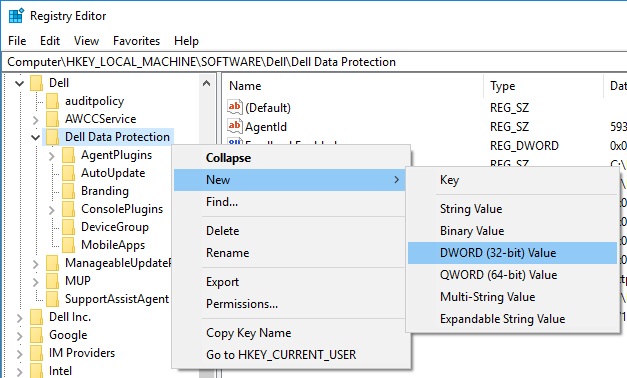Create a new Binary Value
Screen dimensions: 627x378
[513, 231]
